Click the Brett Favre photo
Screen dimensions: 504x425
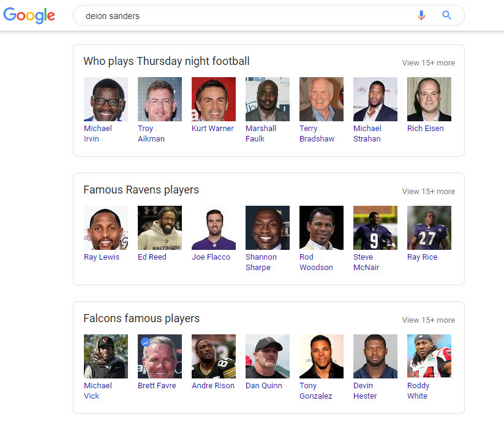tap(160, 356)
